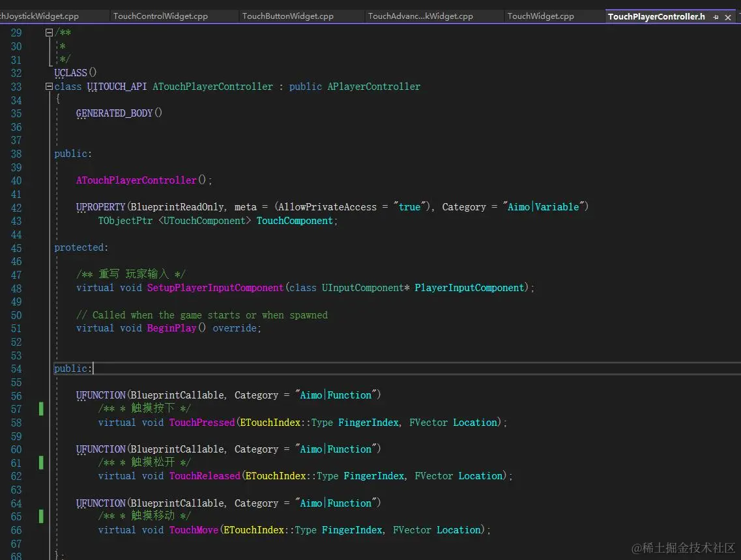Switch to the TouchControlWidget.cpp tab
Screen dimensions: 741x560
(160, 16)
